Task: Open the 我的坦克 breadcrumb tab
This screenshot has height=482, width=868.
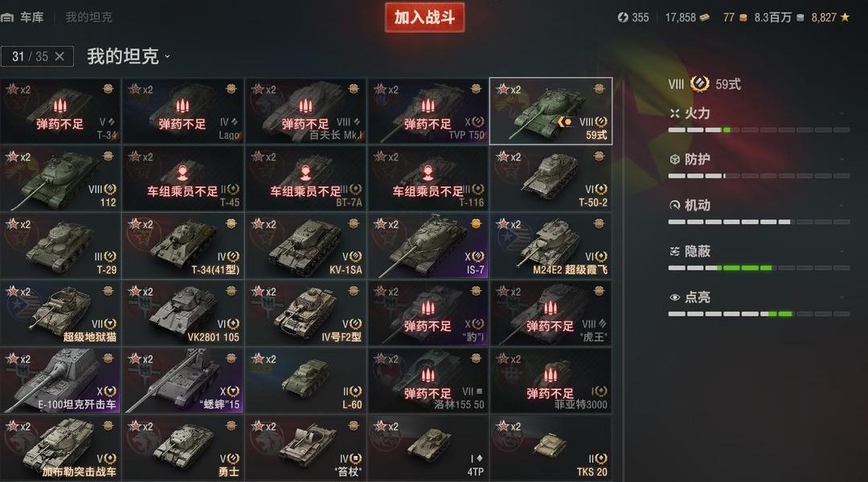Action: click(x=88, y=18)
